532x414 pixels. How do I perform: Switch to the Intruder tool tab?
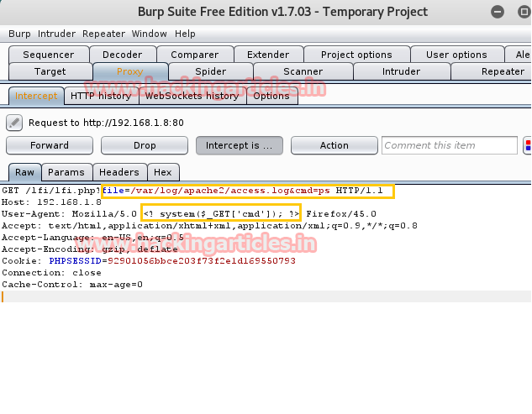[401, 71]
